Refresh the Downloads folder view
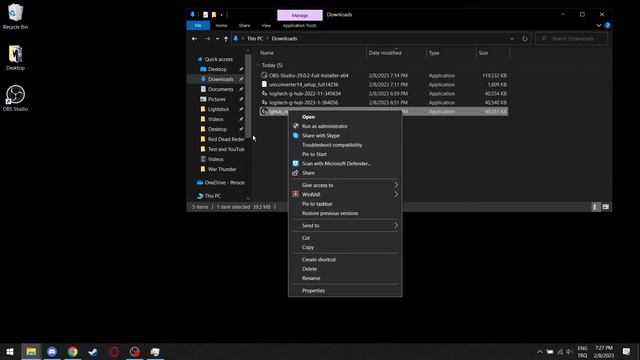 (525, 39)
